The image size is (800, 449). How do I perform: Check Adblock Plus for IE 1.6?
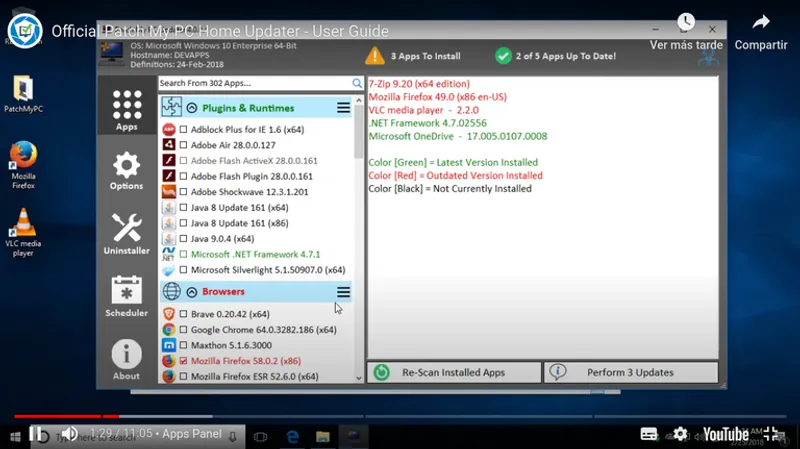click(183, 130)
